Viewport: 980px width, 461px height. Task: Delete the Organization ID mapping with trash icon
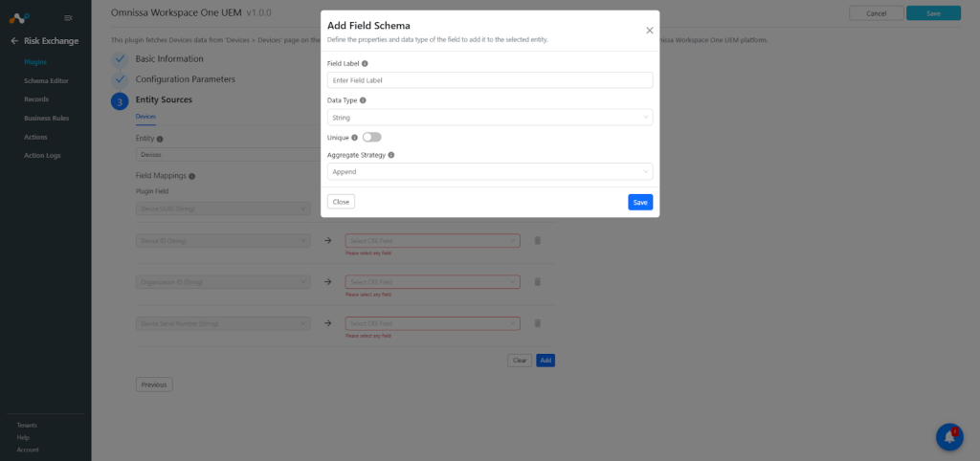(538, 282)
